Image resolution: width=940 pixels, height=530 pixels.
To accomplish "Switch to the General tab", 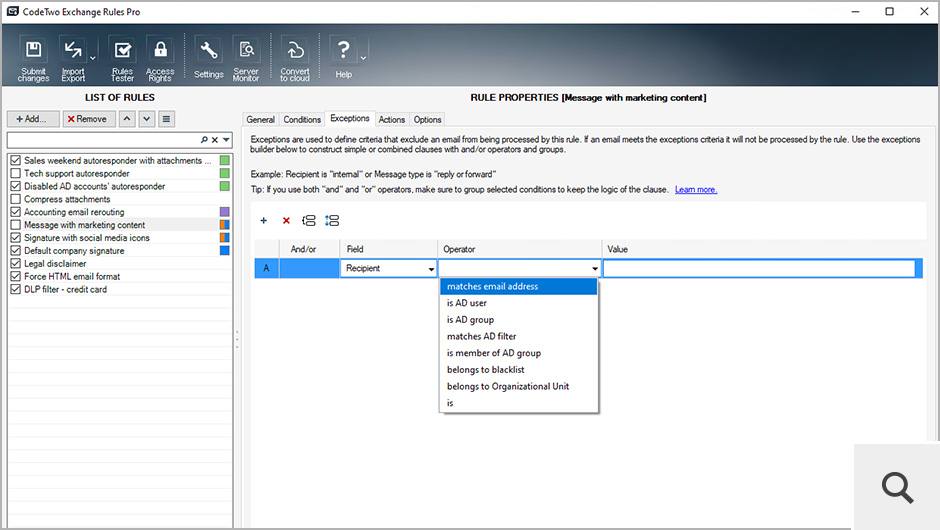I will coord(261,119).
